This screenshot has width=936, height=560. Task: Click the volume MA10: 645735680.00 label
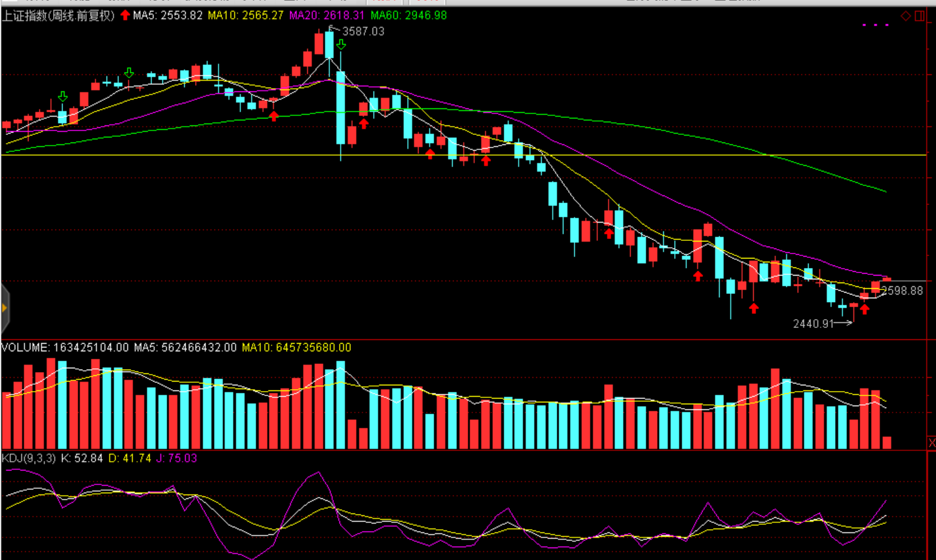click(296, 347)
